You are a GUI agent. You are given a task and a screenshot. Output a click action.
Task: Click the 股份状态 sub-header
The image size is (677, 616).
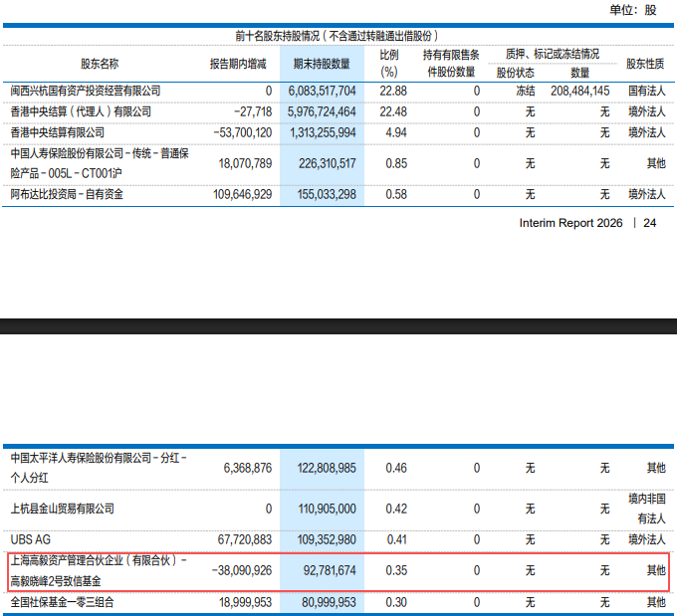515,73
